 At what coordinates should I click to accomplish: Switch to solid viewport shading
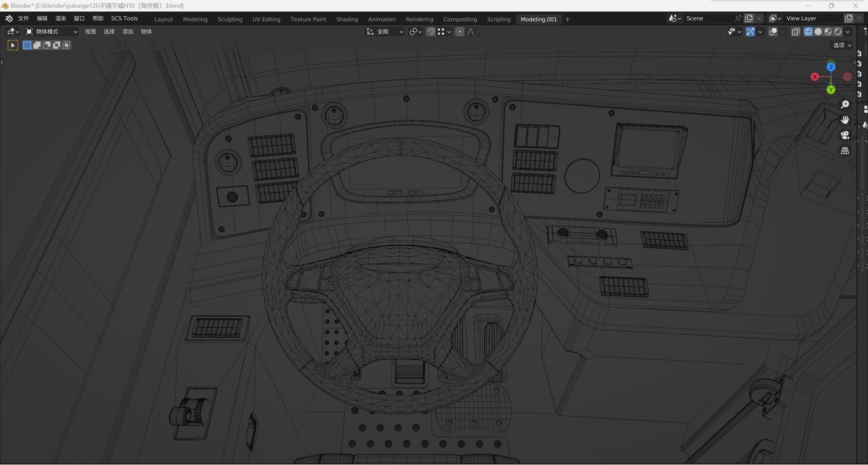818,32
